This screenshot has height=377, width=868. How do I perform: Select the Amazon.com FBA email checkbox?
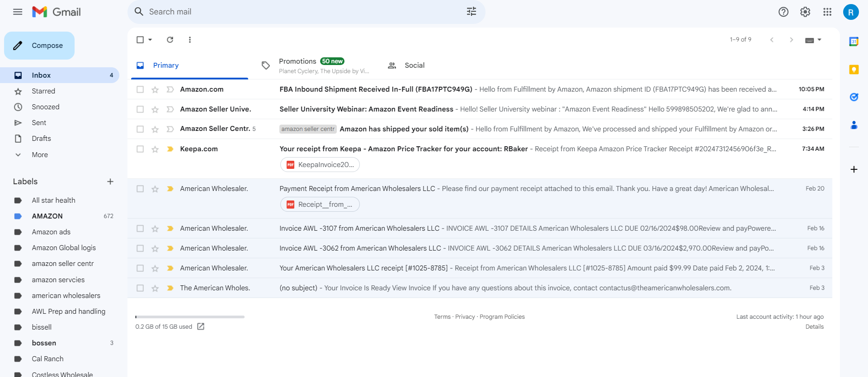[140, 89]
